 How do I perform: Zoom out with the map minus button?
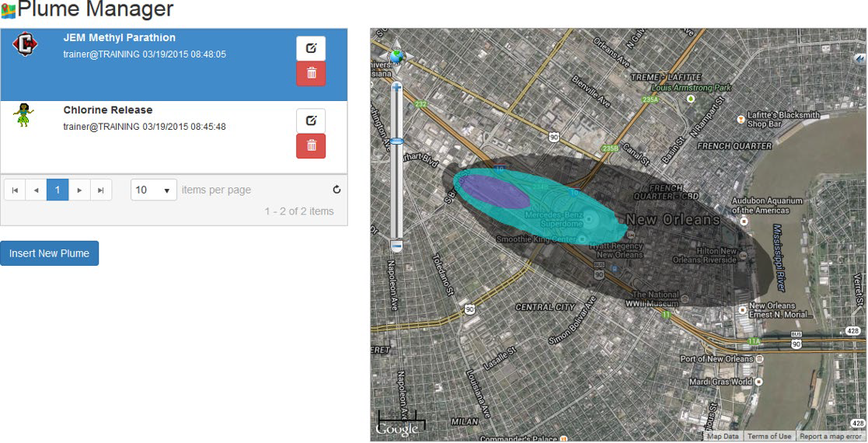point(396,245)
